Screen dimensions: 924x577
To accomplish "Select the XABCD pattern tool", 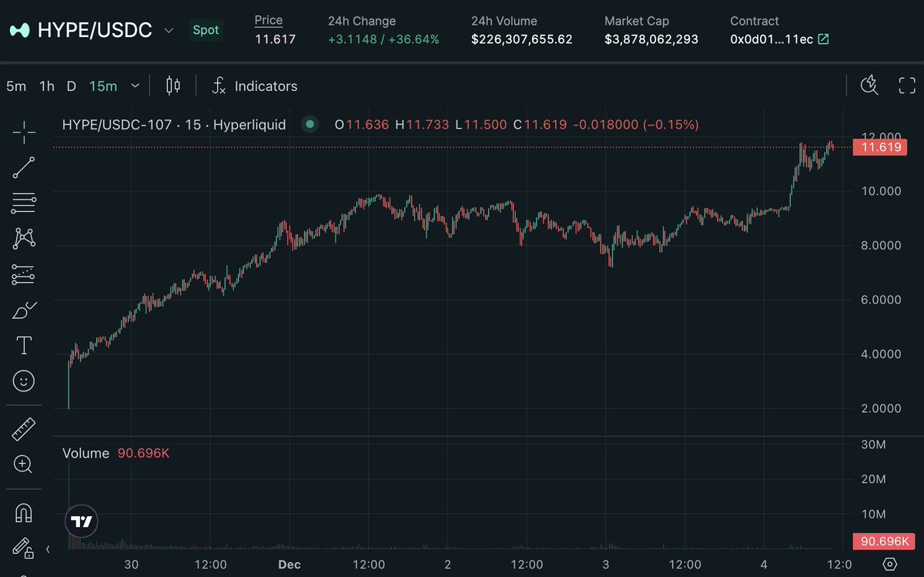I will pos(24,239).
